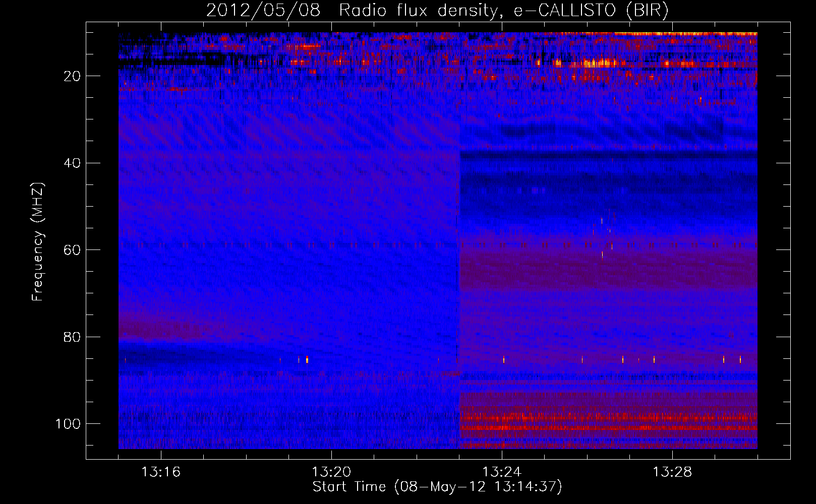Click the plot title '2012/05/08 Radio flux density, e-CALLISTO (BIR)'
This screenshot has height=504, width=816.
click(x=437, y=11)
